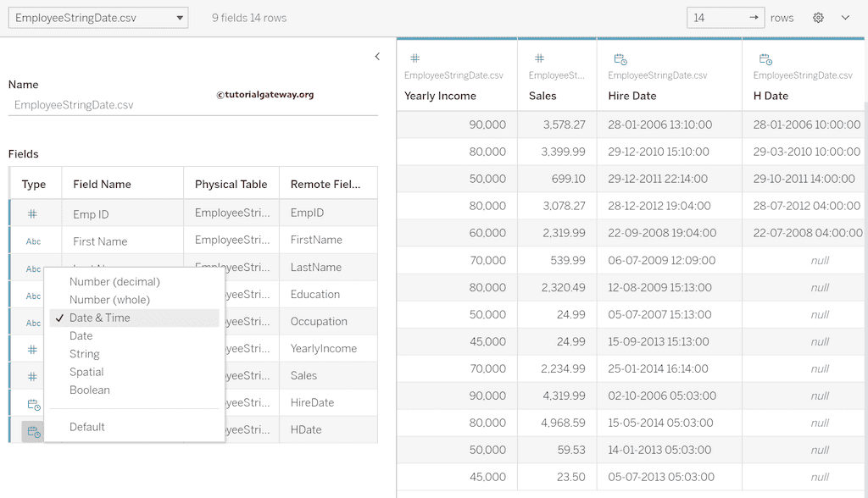868x498 pixels.
Task: Pick Boolean in the type menu
Action: coord(90,390)
